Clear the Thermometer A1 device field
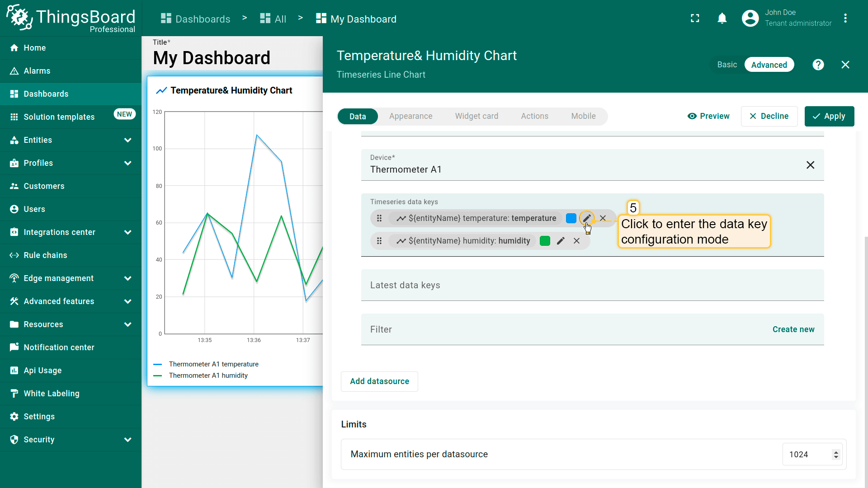The image size is (868, 488). point(810,165)
